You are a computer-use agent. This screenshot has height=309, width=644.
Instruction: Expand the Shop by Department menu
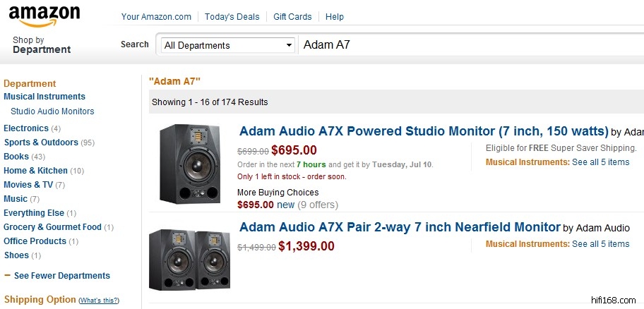pyautogui.click(x=42, y=45)
